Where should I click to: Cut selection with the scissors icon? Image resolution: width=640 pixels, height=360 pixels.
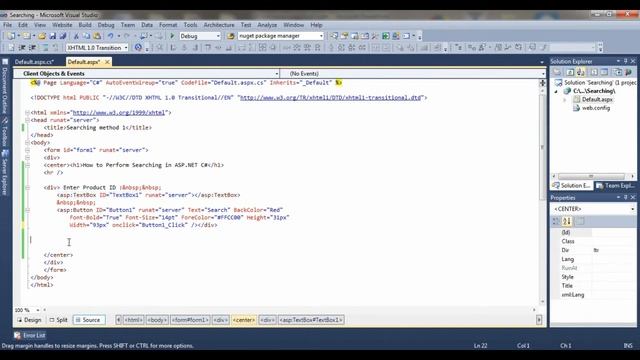[x=76, y=36]
